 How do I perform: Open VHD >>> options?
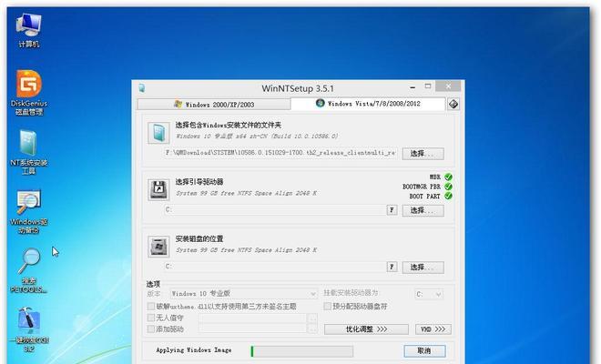433,329
